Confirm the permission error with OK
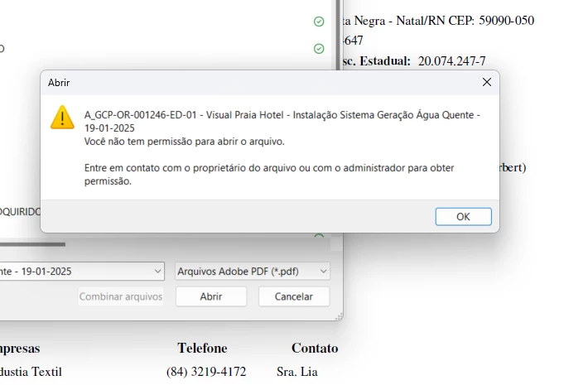Viewport: 588px width, 385px height. [x=463, y=217]
